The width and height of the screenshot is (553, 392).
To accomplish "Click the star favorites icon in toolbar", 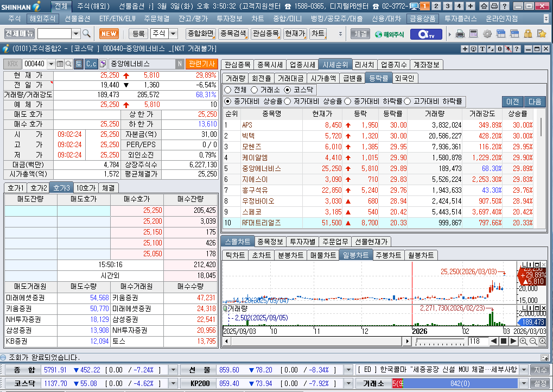I will pos(542,34).
